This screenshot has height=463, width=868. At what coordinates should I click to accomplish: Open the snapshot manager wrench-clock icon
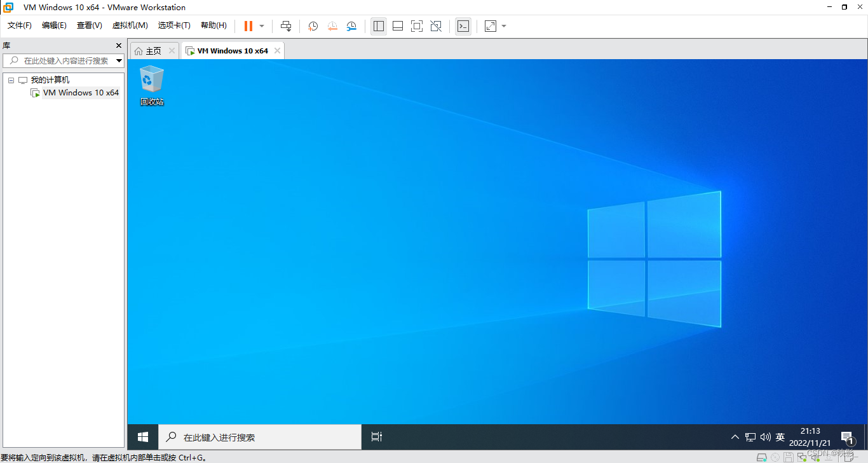coord(351,26)
